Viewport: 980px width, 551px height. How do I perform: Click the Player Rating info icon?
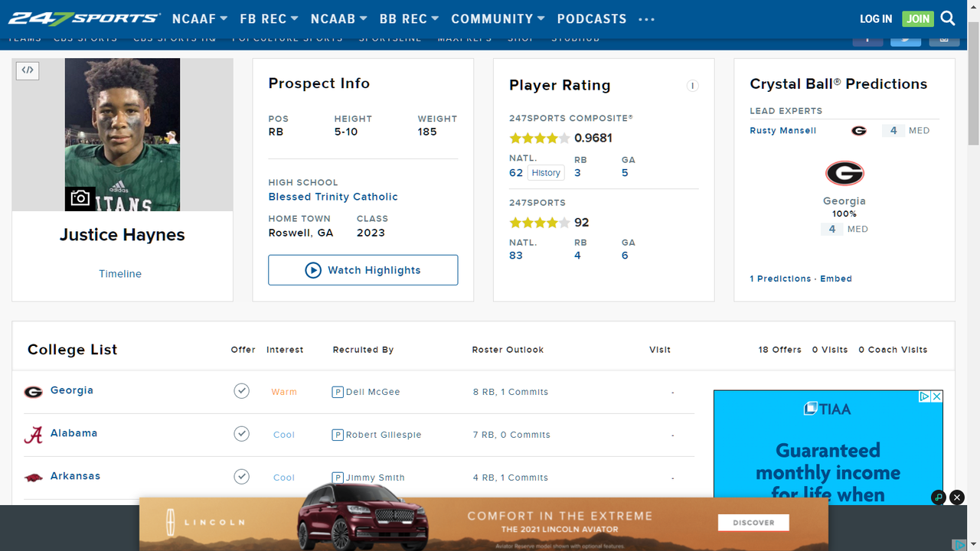click(692, 86)
